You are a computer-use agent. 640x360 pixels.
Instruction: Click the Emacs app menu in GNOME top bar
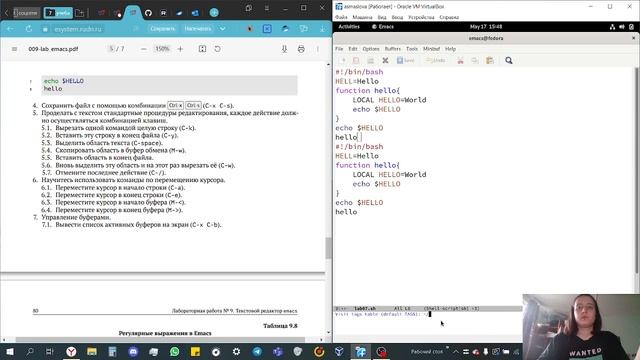pyautogui.click(x=383, y=27)
